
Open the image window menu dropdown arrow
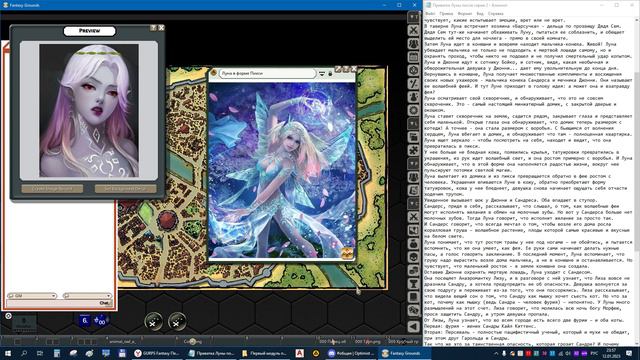(x=322, y=73)
